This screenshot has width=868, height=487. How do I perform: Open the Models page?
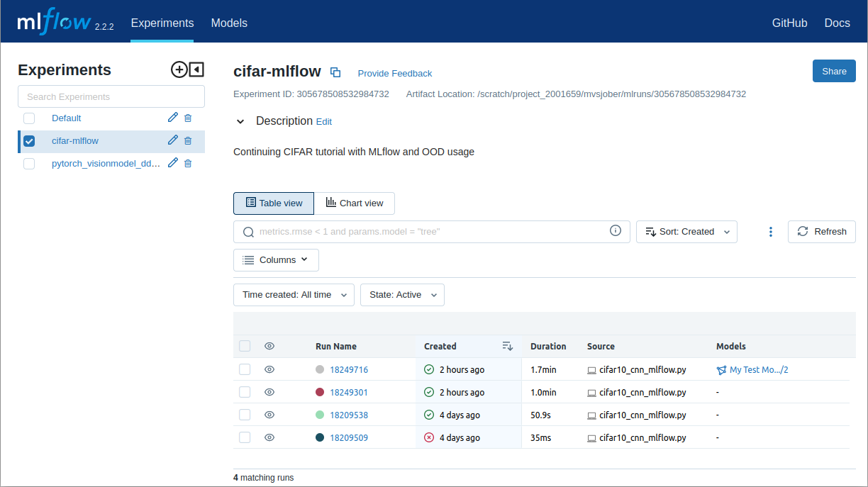point(229,23)
